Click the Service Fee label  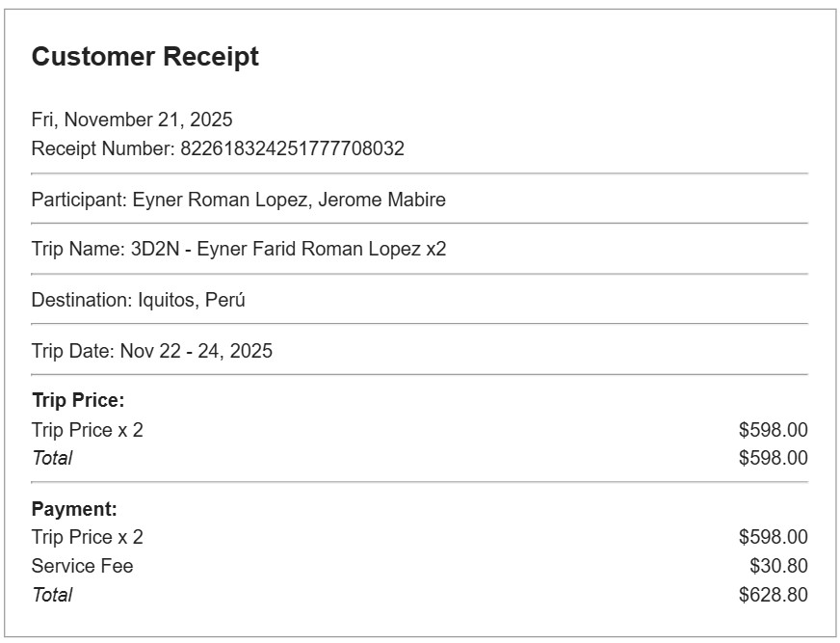[82, 567]
